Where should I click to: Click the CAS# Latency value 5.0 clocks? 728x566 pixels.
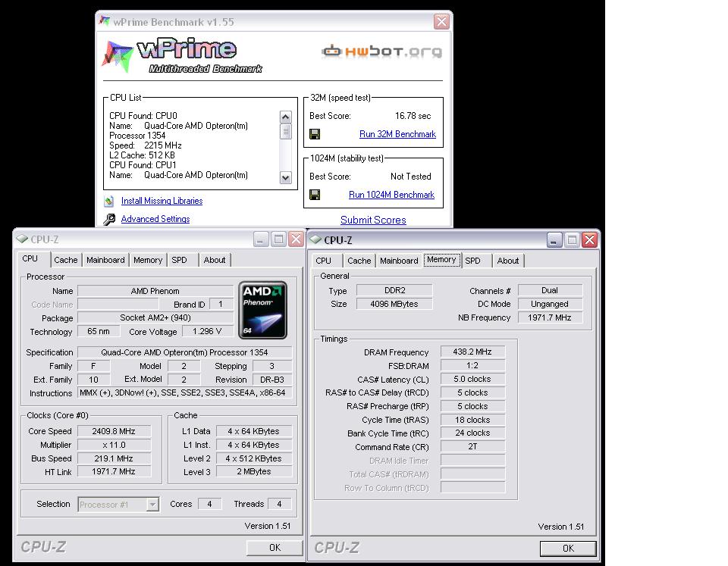click(x=472, y=379)
